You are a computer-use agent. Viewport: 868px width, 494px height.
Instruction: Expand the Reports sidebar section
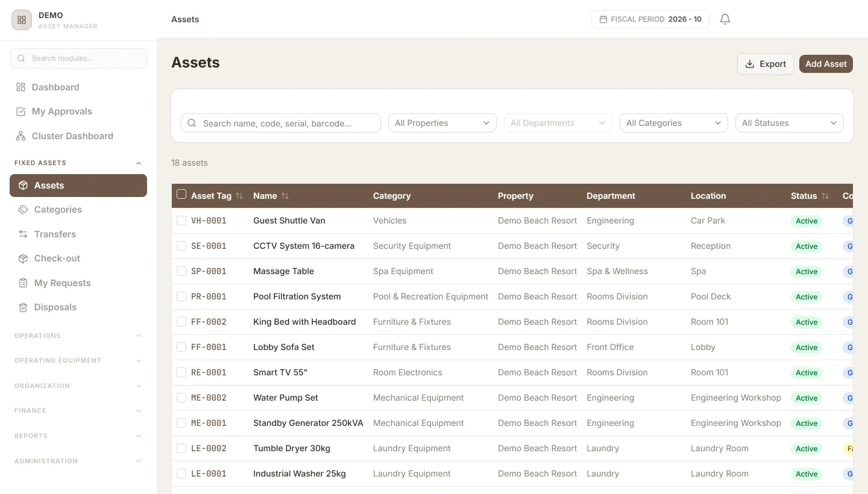(78, 436)
